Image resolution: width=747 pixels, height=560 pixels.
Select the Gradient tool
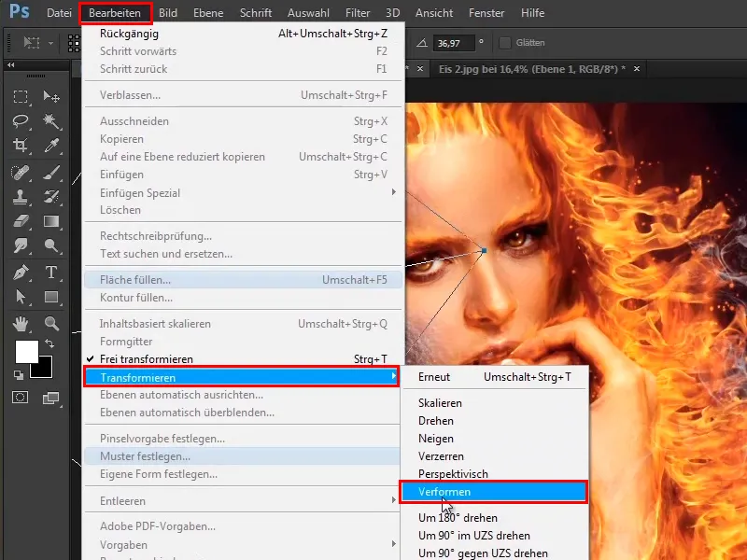coord(51,221)
